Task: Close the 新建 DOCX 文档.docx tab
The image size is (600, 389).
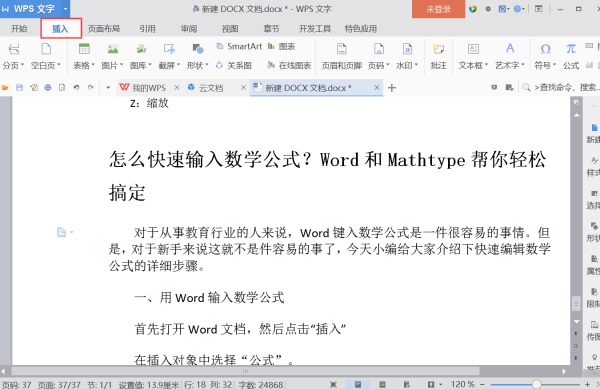Action: pyautogui.click(x=377, y=88)
